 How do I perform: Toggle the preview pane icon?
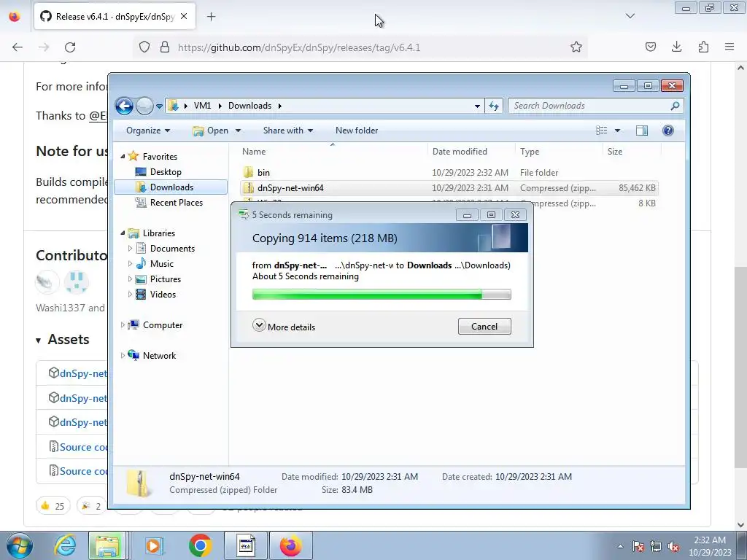coord(642,131)
